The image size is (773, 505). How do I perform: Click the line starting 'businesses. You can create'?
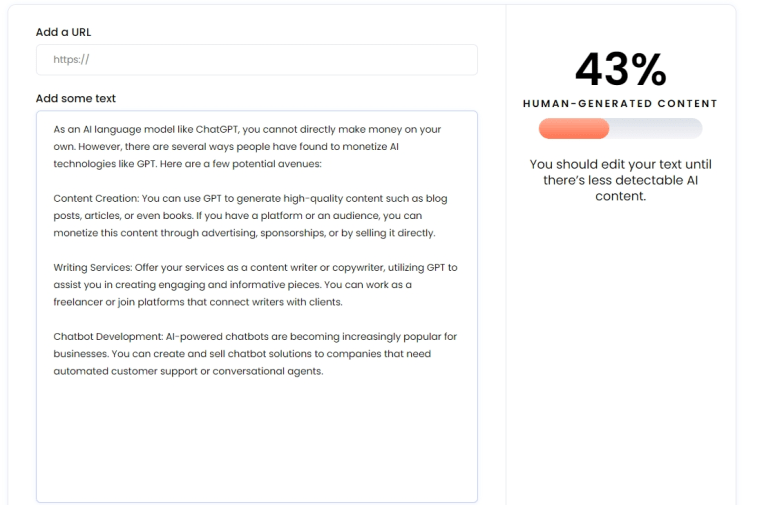[242, 354]
